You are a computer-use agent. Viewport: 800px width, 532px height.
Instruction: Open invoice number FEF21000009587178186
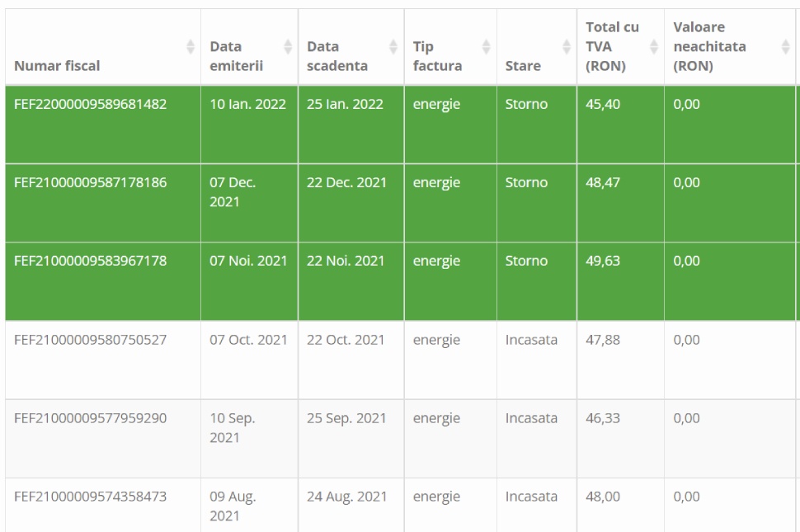tap(92, 183)
